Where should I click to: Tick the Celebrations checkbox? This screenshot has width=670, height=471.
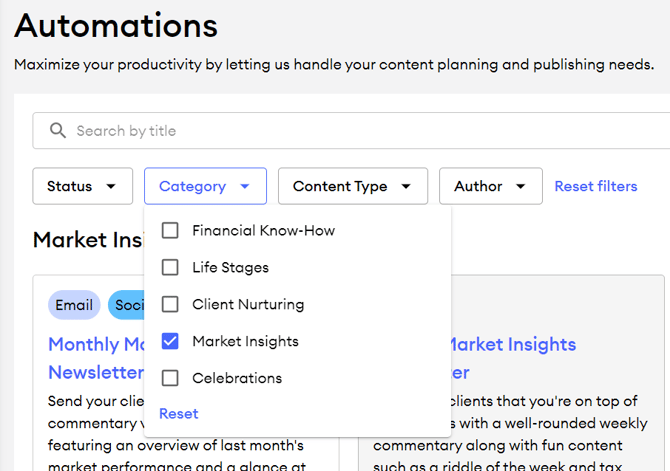170,378
